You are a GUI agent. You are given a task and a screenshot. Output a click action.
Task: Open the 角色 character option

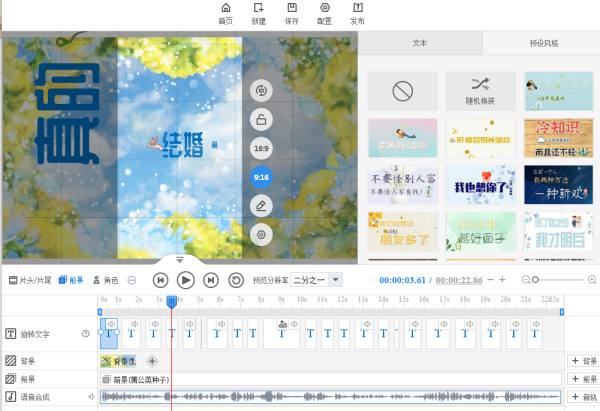106,280
